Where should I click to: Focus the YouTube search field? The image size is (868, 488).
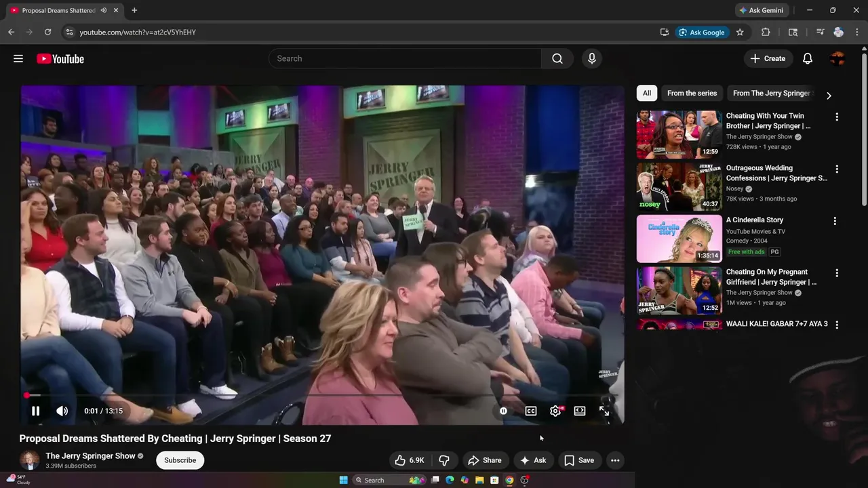[x=406, y=59]
